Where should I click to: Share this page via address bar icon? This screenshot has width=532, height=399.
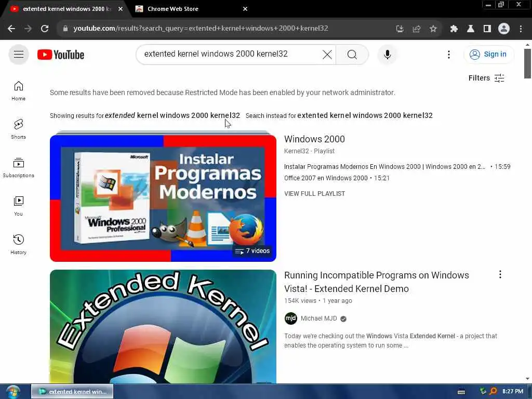pyautogui.click(x=416, y=29)
